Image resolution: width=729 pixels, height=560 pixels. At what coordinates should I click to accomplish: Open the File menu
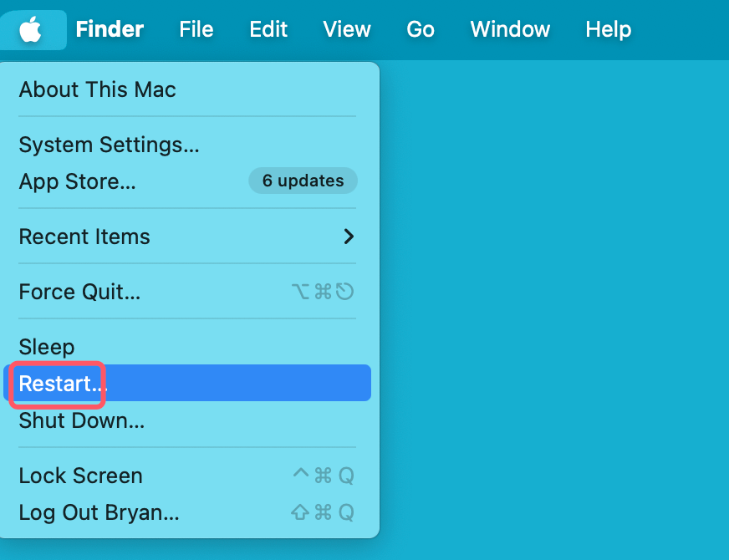pos(196,29)
